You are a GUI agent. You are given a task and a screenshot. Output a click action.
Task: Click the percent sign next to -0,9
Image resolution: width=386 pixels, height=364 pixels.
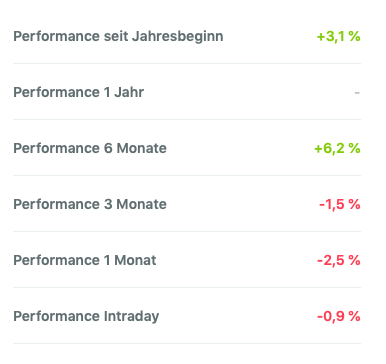pyautogui.click(x=355, y=316)
